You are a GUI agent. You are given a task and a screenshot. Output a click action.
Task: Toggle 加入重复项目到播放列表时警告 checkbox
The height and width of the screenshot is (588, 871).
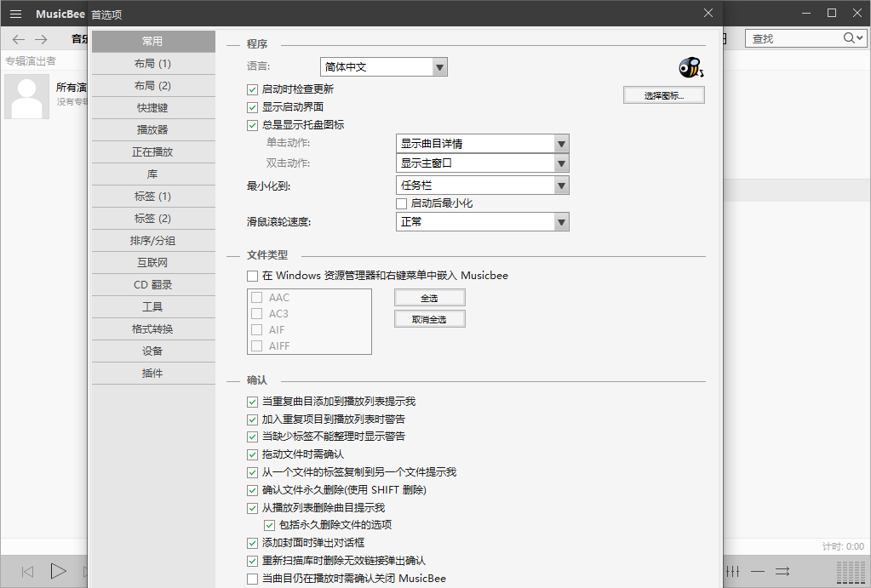click(252, 420)
